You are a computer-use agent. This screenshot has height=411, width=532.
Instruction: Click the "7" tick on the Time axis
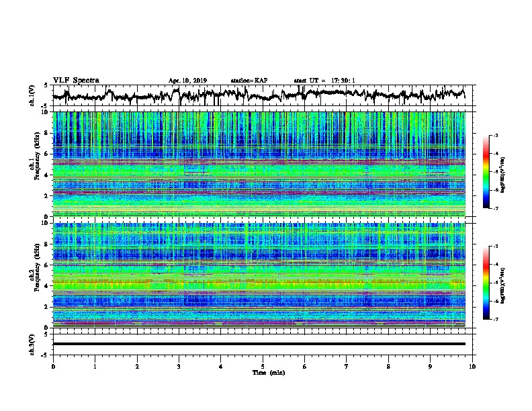tap(347, 367)
